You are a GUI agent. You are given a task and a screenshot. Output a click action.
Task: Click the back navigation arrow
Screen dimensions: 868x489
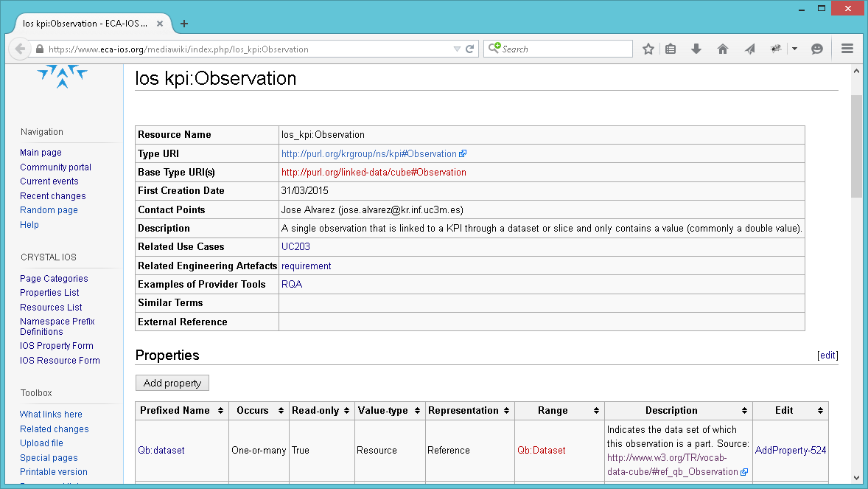click(20, 49)
